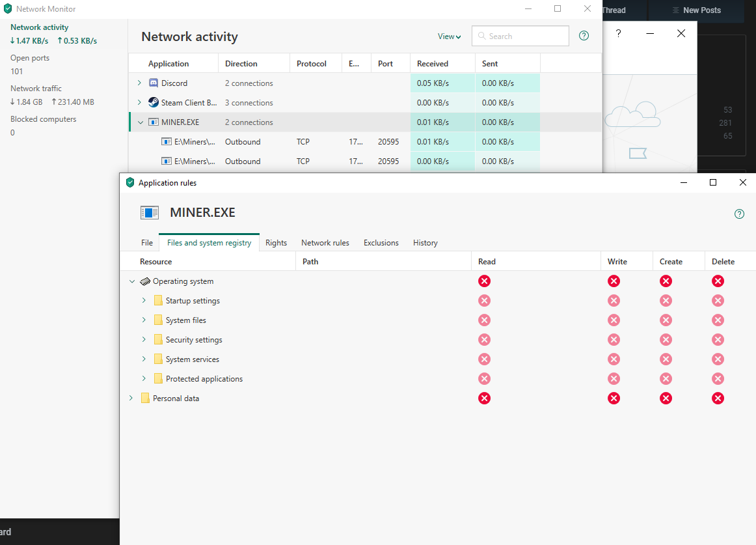Expand the Security settings node

[144, 339]
